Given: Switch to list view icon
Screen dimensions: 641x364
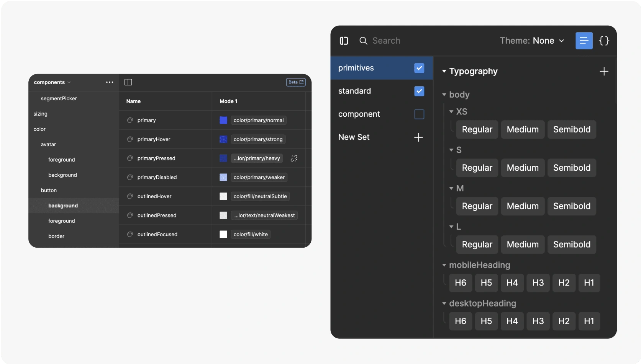Looking at the screenshot, I should pos(584,41).
